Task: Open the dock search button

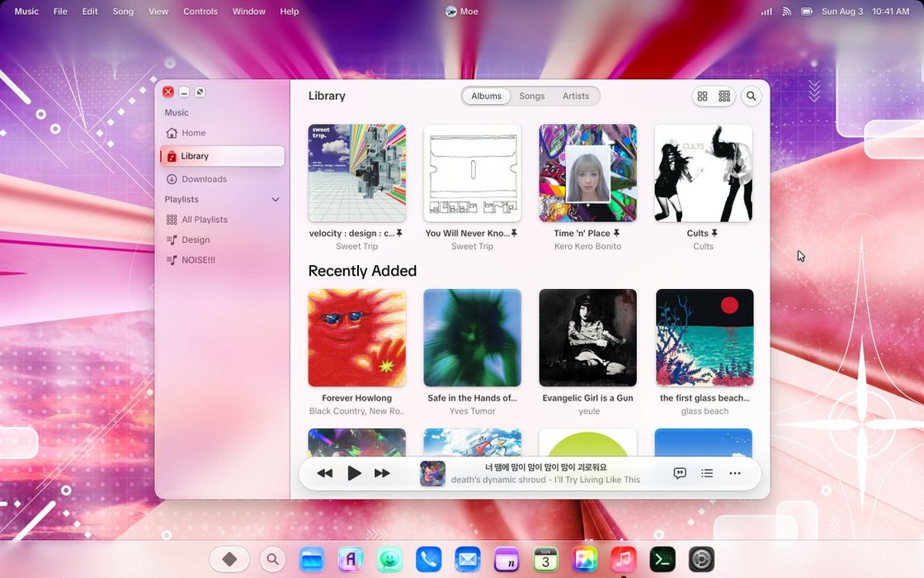Action: [x=272, y=559]
